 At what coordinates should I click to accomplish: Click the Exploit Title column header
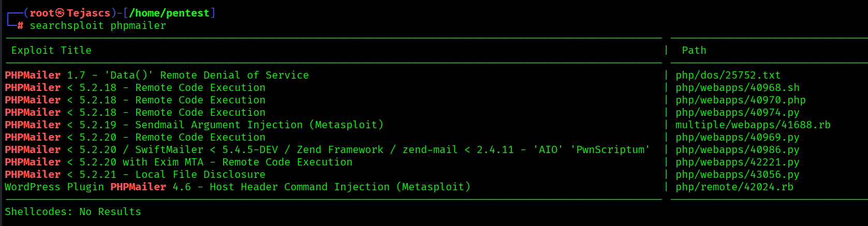(x=51, y=50)
